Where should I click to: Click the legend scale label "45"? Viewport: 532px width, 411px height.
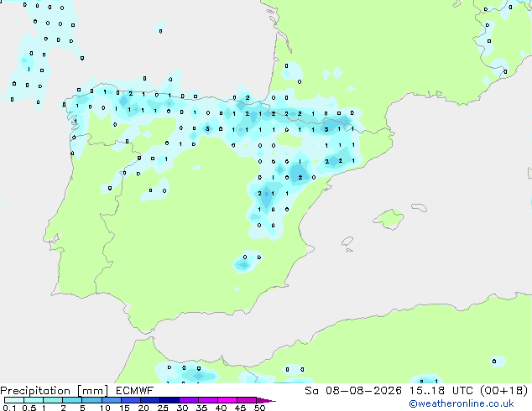(240, 408)
